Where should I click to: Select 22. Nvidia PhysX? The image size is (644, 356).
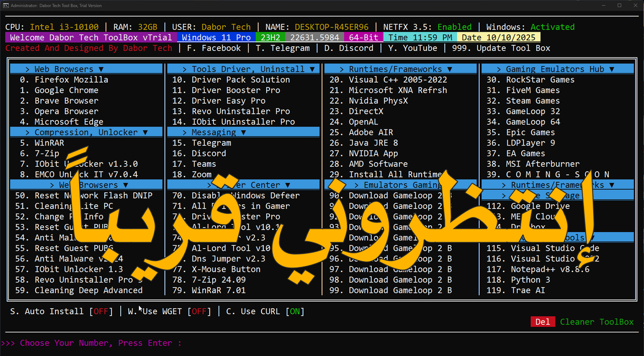[369, 101]
